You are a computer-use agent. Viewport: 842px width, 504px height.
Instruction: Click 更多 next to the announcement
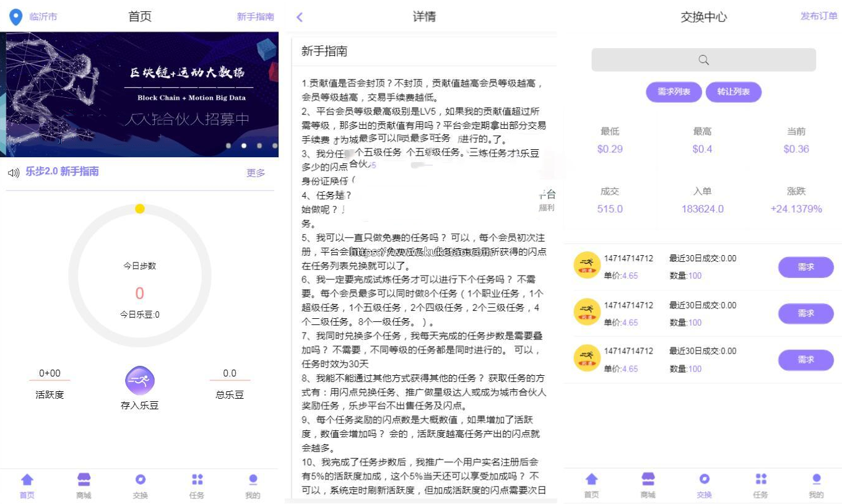coord(256,173)
